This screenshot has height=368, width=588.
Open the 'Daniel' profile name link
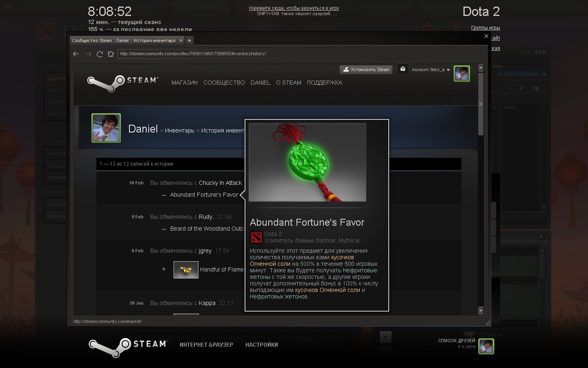143,129
